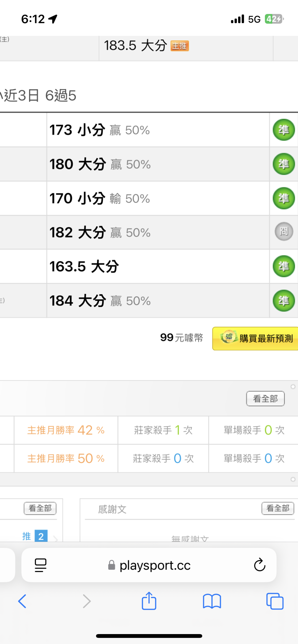Click 看全部 button beside 感謝文

(278, 508)
